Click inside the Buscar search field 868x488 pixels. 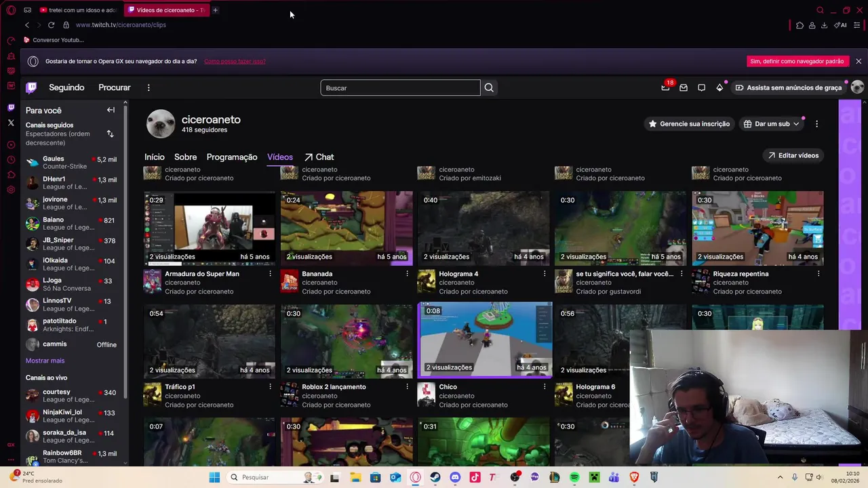(400, 87)
